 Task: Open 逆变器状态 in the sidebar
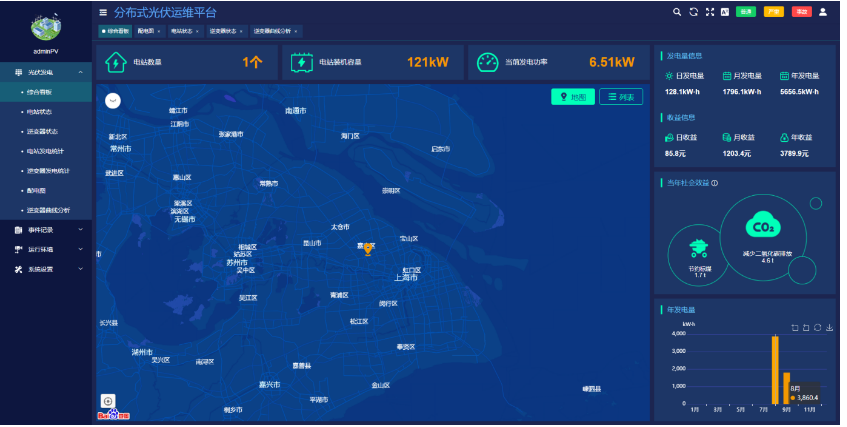[42, 131]
